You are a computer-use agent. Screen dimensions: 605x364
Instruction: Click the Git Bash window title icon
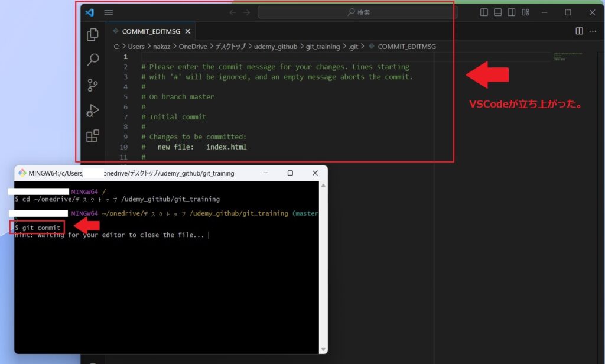click(x=22, y=173)
